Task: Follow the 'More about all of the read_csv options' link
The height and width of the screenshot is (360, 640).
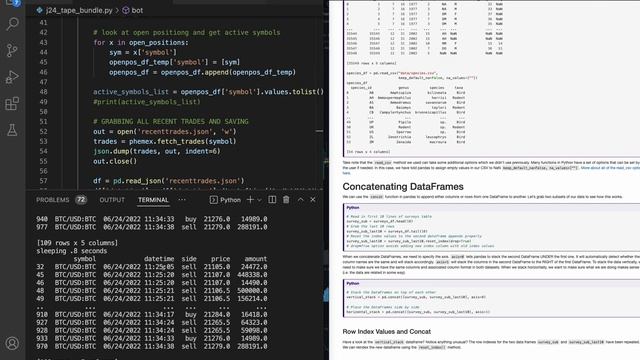Action: coord(610,168)
